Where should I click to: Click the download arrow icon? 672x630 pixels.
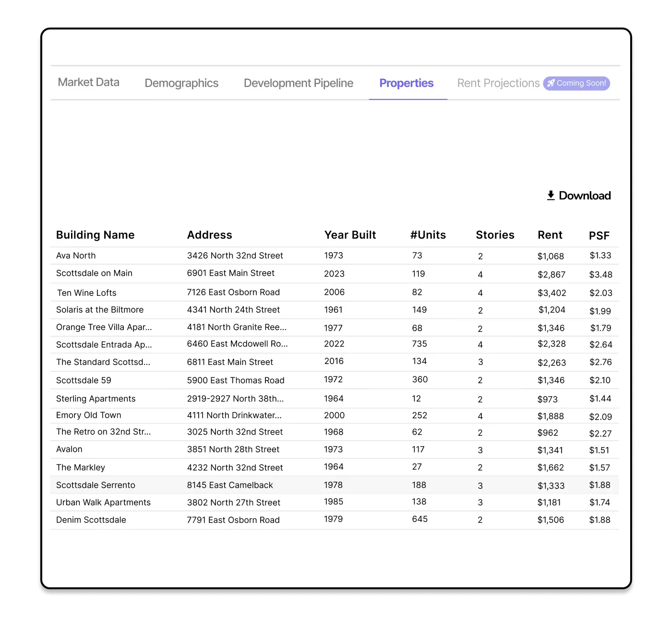click(x=551, y=195)
